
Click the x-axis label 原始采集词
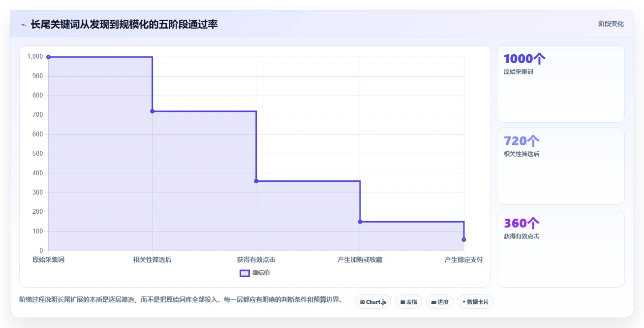48,260
